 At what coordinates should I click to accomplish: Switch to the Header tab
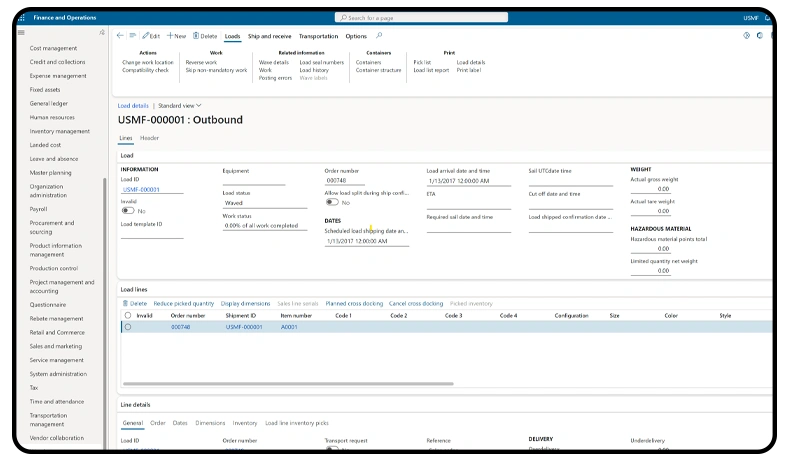click(x=149, y=138)
